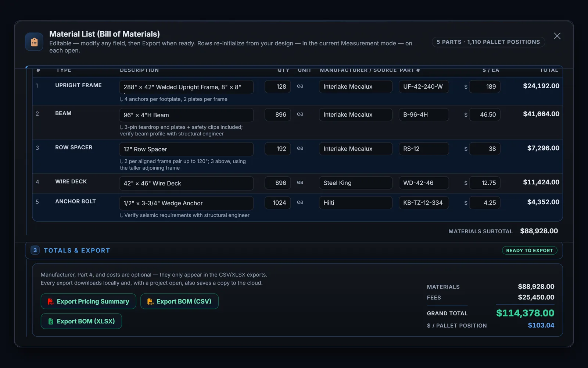Screen dimensions: 588x368
Task: Export the Pricing Summary
Action: (88, 301)
